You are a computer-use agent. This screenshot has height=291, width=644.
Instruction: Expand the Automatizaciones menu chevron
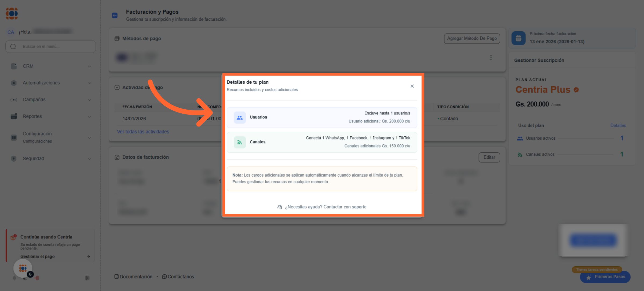pos(89,83)
